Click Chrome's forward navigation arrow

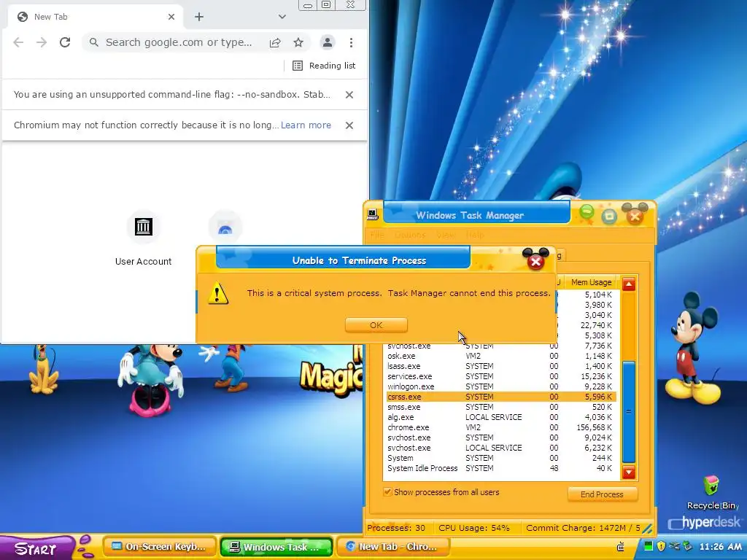tap(42, 42)
